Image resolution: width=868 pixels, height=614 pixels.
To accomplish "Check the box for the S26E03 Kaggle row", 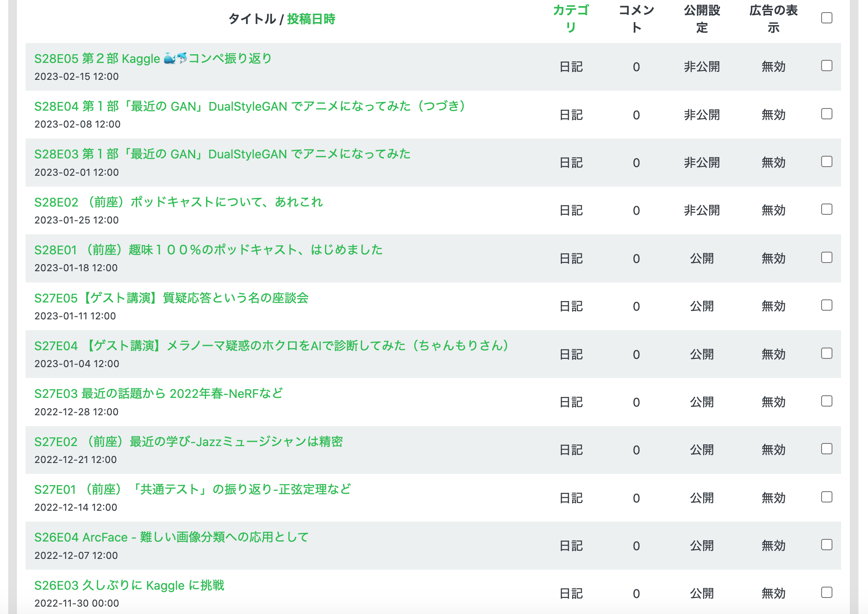I will click(826, 592).
